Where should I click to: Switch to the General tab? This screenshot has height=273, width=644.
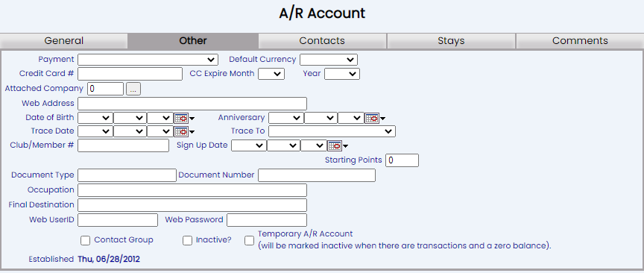point(64,41)
